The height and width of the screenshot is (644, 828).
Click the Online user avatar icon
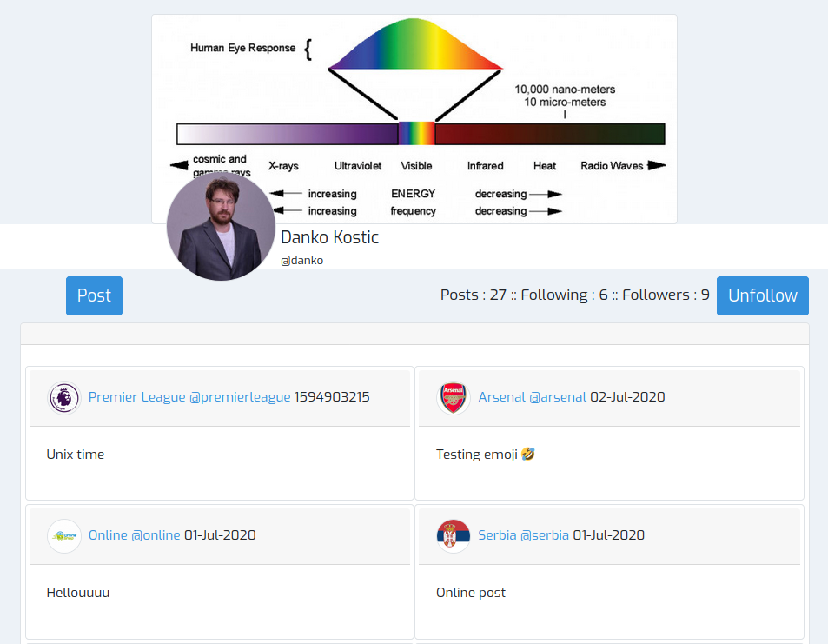click(x=63, y=536)
